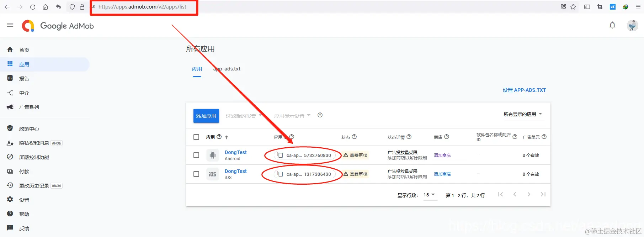This screenshot has height=237, width=644.
Task: Click help icon next to 状态详情 header
Action: [409, 137]
